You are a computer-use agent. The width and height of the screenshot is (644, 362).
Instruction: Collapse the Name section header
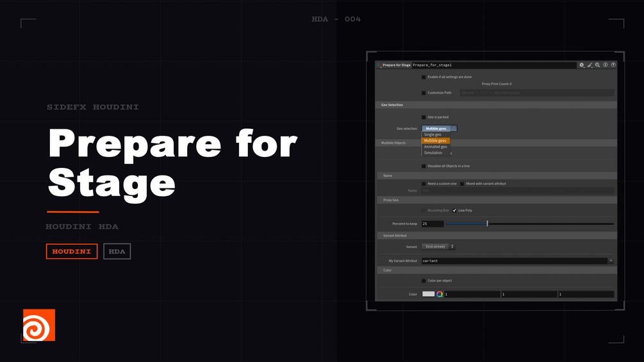pos(497,176)
